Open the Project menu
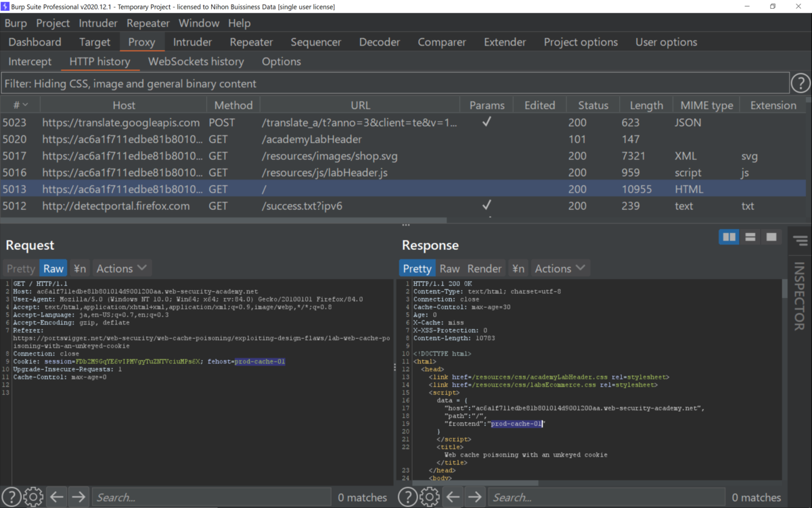Image resolution: width=812 pixels, height=508 pixels. [x=53, y=23]
